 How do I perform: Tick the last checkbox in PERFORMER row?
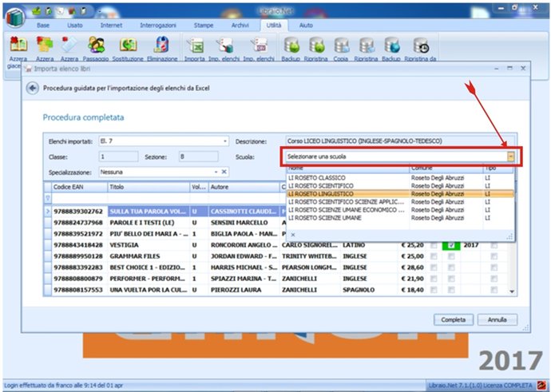coord(494,279)
